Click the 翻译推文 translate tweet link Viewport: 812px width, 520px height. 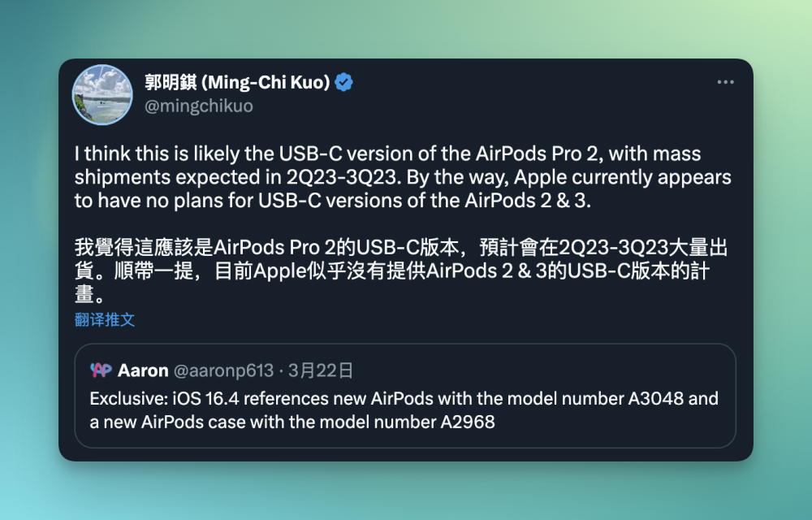(x=105, y=319)
